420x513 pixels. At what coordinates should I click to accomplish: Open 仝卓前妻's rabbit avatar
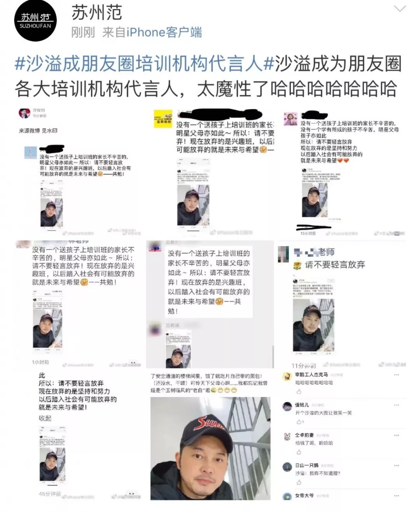coord(287,436)
